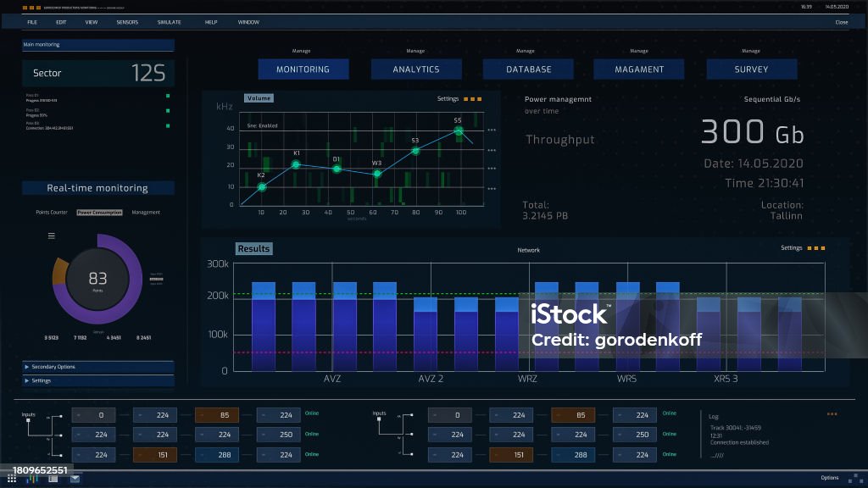Click the Inputs root node in right group
Viewport: 868px width, 488px height.
coord(379,419)
